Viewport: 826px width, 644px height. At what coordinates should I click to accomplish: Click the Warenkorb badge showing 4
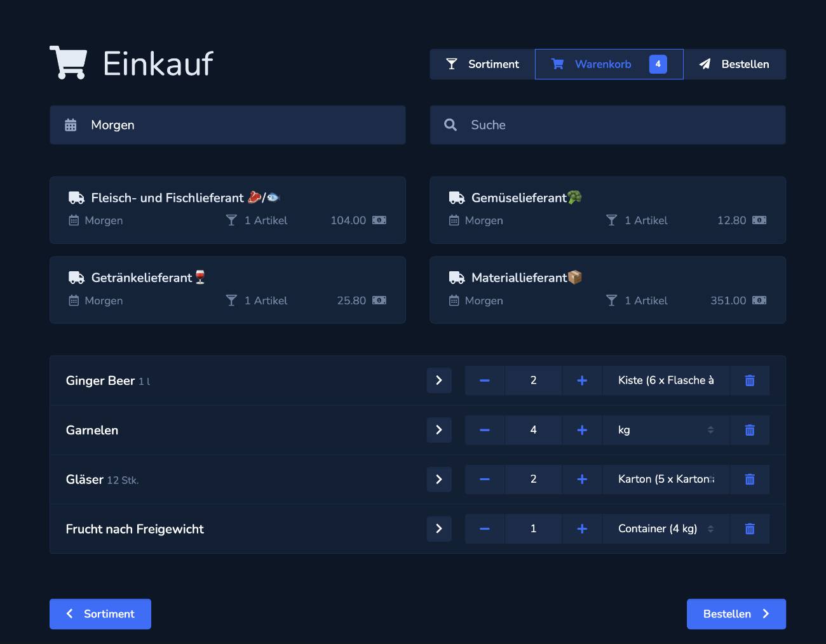click(x=658, y=64)
